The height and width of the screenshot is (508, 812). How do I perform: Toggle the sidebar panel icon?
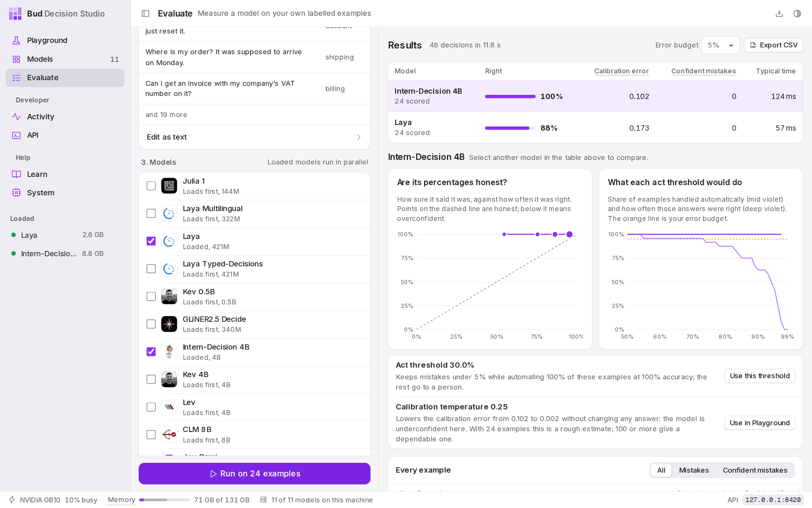pos(145,14)
